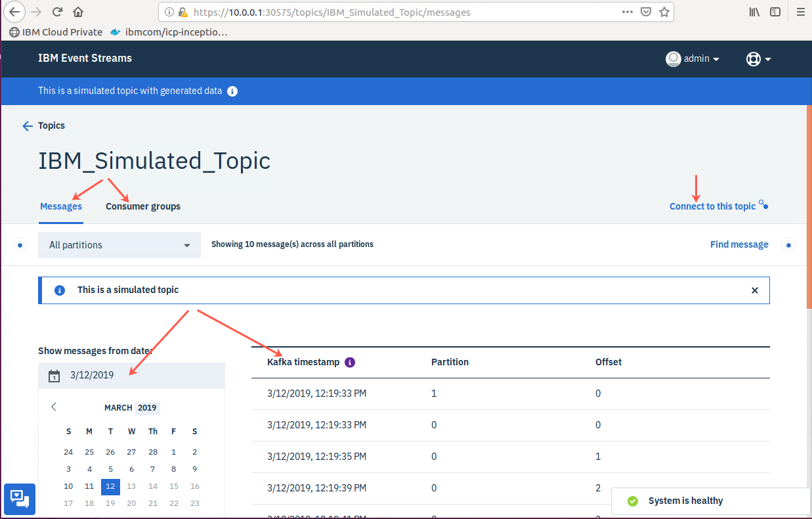Image resolution: width=812 pixels, height=519 pixels.
Task: Click the right blue dot hint marker
Action: tap(789, 245)
